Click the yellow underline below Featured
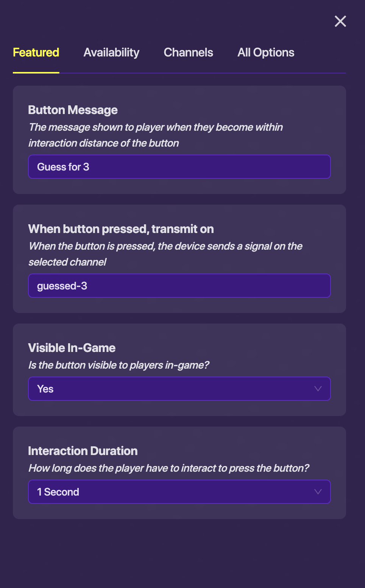Viewport: 365px width, 588px height. pyautogui.click(x=36, y=72)
